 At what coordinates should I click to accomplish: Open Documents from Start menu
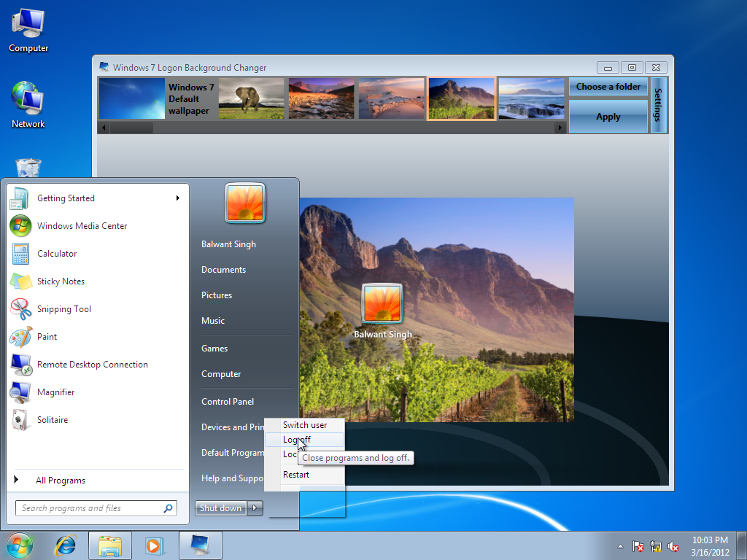(223, 270)
